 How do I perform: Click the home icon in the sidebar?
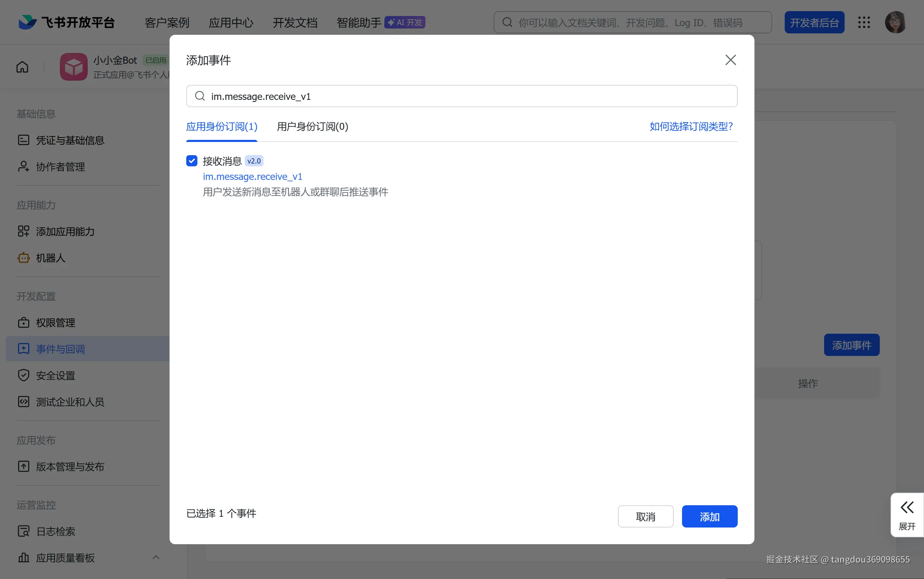22,66
